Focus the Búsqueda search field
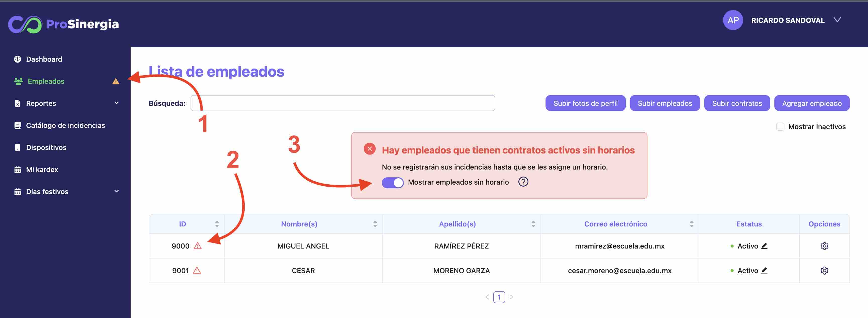868x318 pixels. pos(343,103)
